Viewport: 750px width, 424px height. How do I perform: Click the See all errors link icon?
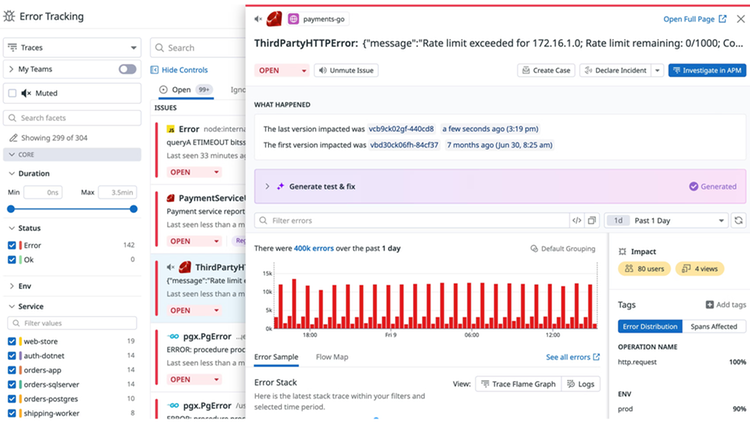pos(596,357)
